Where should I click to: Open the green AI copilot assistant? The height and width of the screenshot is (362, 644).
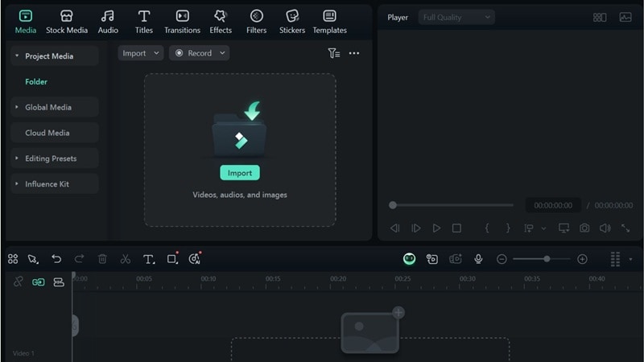pyautogui.click(x=409, y=258)
